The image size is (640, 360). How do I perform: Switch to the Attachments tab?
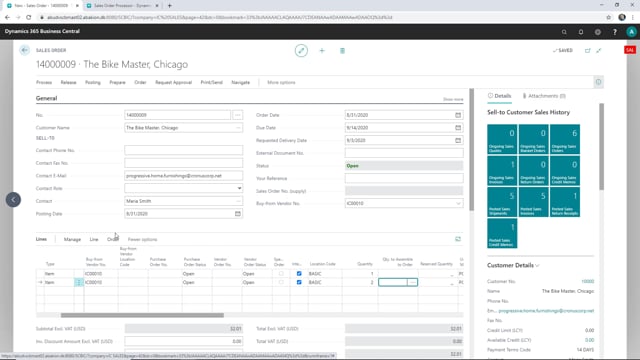pos(544,96)
